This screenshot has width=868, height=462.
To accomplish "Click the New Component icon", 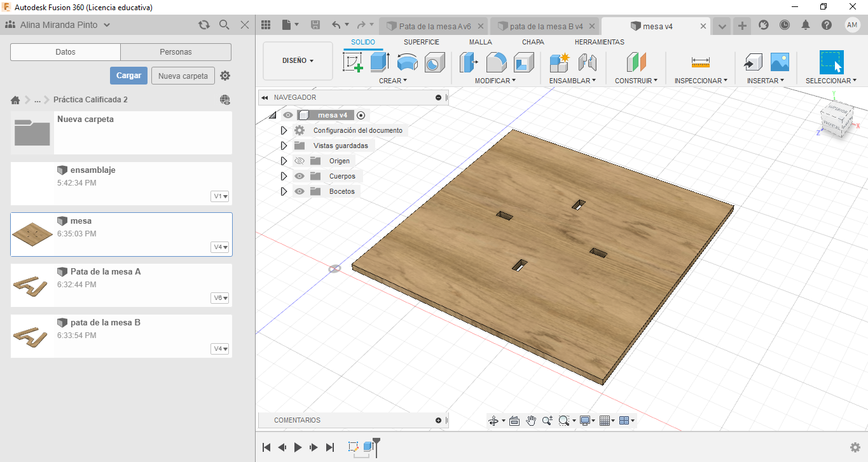I will (560, 62).
